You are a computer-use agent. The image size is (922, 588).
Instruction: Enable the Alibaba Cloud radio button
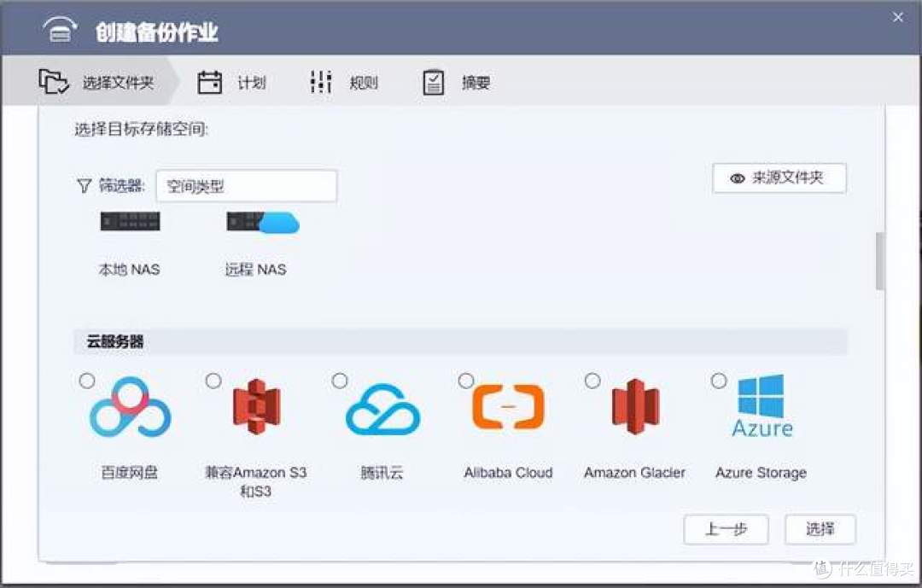[466, 381]
